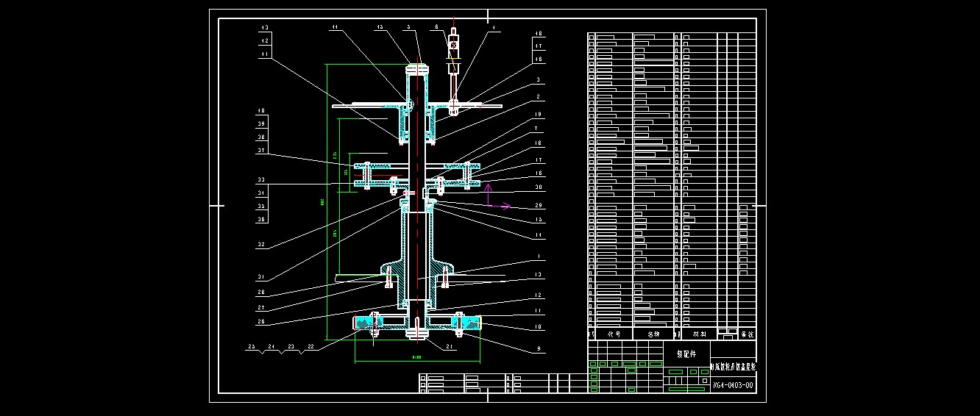Select part balloon number 2
Image resolution: width=980 pixels, height=416 pixels.
(539, 96)
